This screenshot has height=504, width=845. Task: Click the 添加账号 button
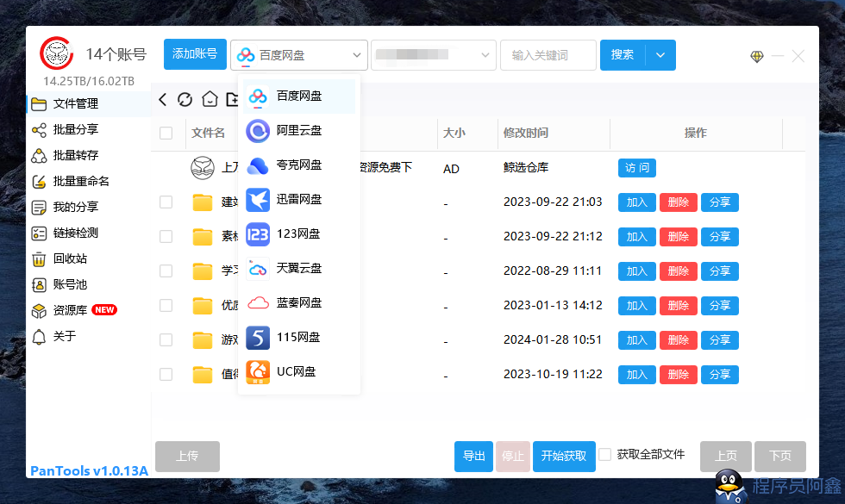[195, 54]
